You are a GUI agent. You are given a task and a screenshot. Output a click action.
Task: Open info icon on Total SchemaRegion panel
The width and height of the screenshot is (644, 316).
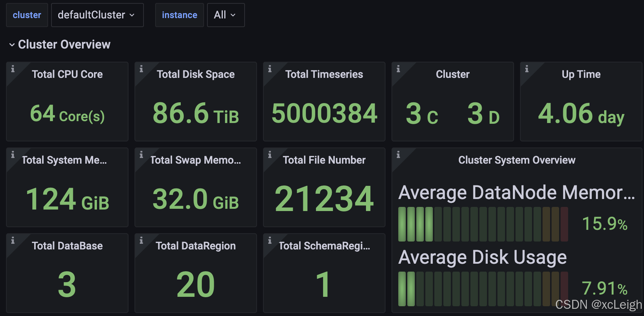click(x=270, y=240)
